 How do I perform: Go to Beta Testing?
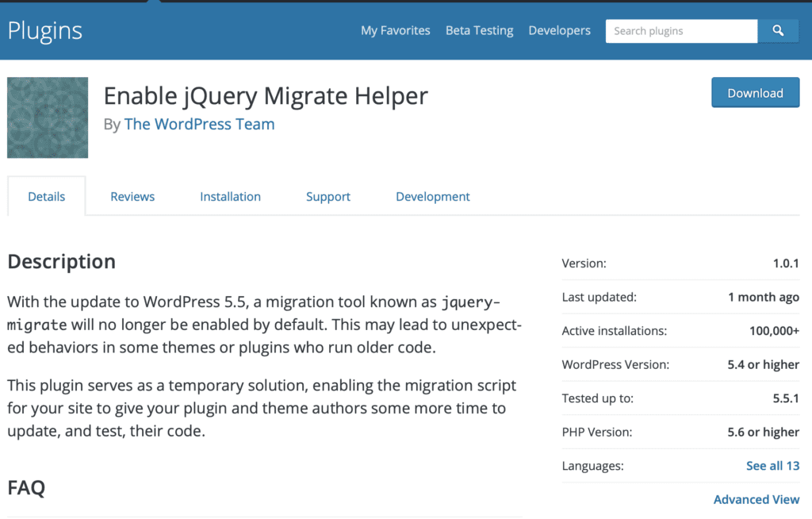click(480, 31)
